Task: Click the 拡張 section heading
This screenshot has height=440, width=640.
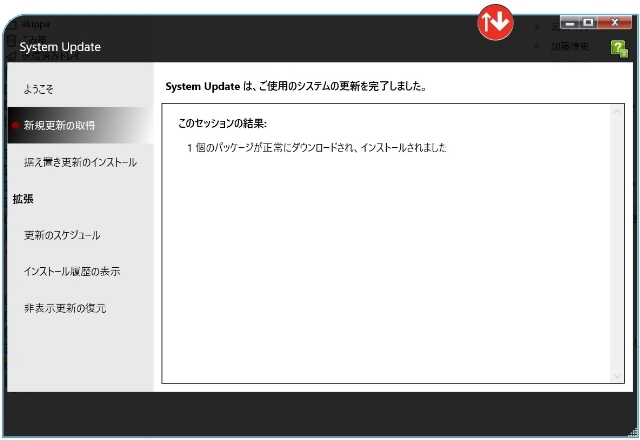Action: pyautogui.click(x=23, y=199)
